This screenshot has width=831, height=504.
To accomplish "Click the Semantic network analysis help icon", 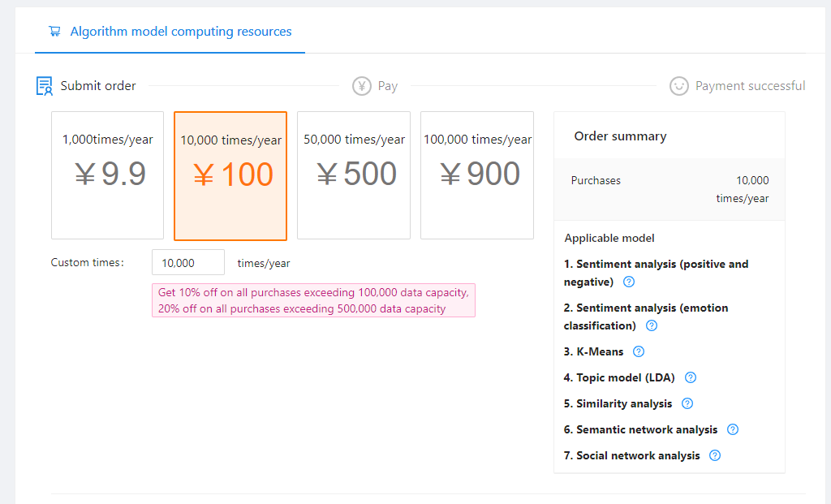I will coord(733,430).
